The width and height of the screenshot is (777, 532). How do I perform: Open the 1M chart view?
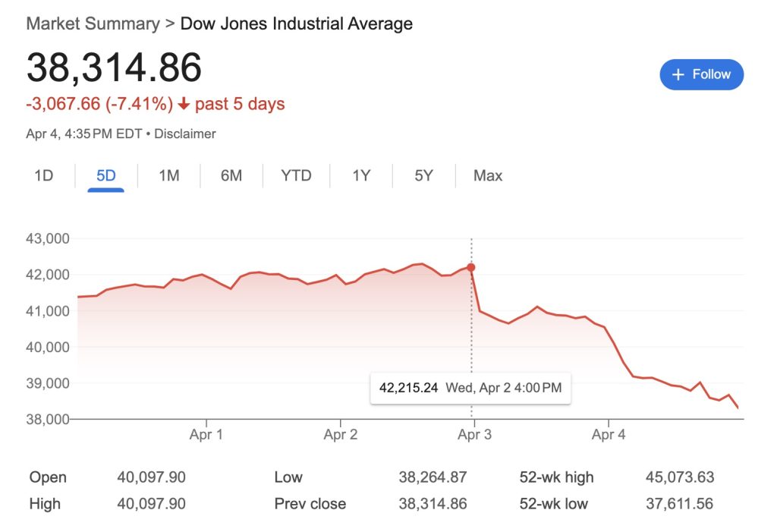point(168,175)
